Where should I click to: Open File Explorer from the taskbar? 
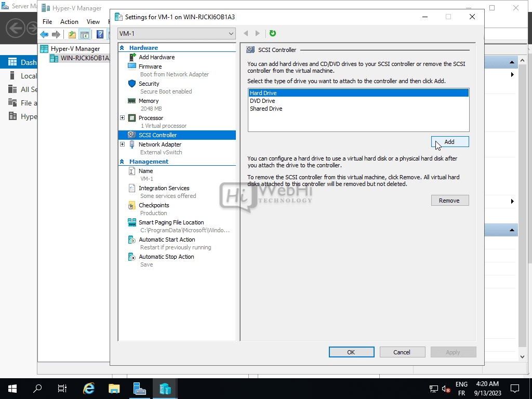(114, 389)
